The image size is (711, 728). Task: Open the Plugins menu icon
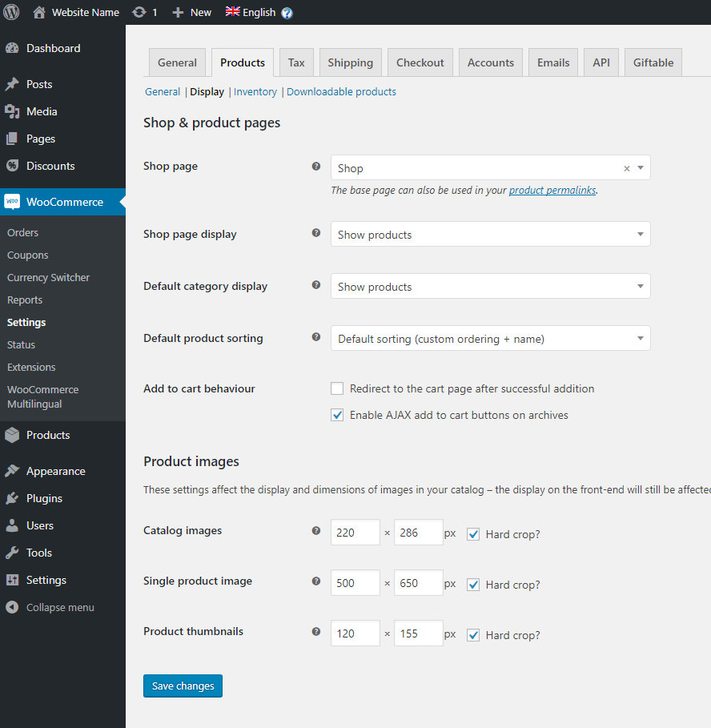[x=12, y=498]
